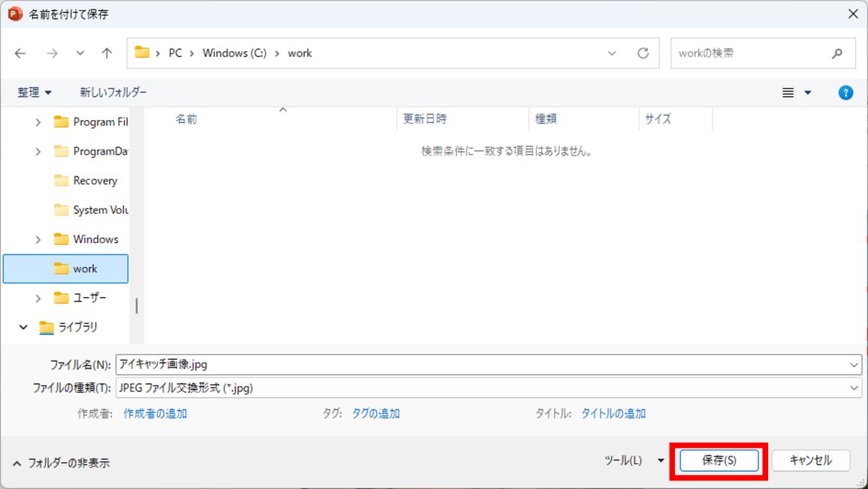The width and height of the screenshot is (868, 489).
Task: Click the Back navigation arrow
Action: pos(20,54)
